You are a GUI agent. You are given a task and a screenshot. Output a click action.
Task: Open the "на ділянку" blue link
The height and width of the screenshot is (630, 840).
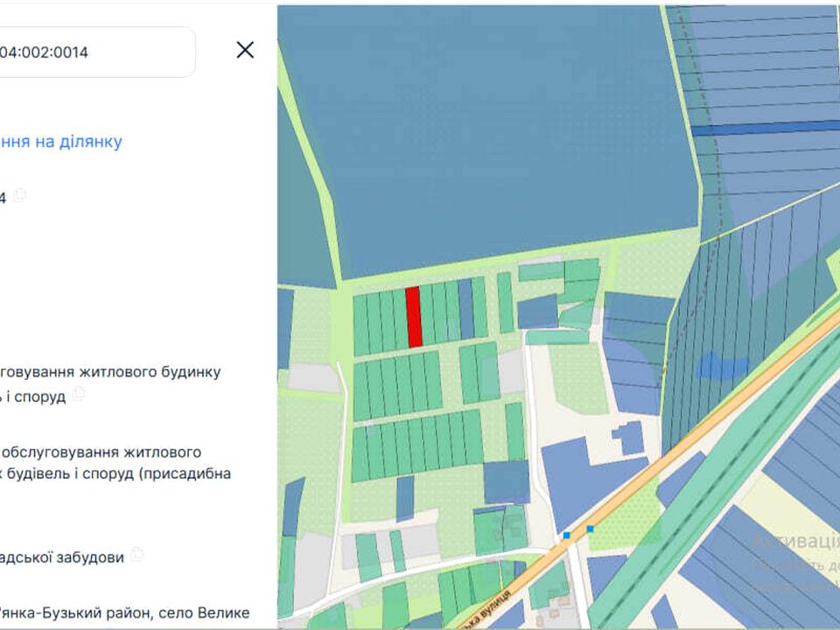pos(61,142)
